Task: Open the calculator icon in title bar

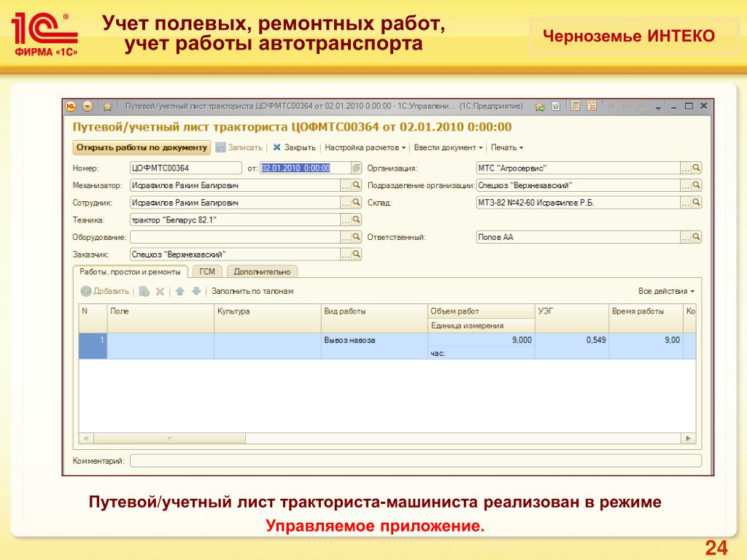Action: (x=576, y=106)
